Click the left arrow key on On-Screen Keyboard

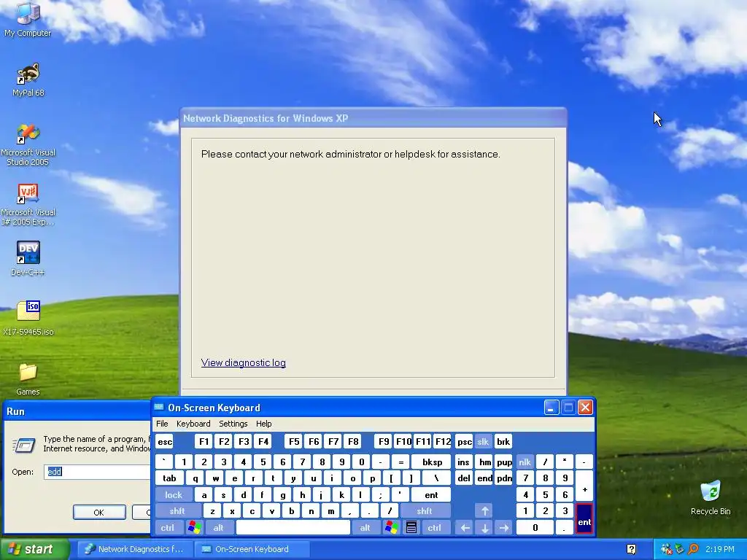point(465,528)
